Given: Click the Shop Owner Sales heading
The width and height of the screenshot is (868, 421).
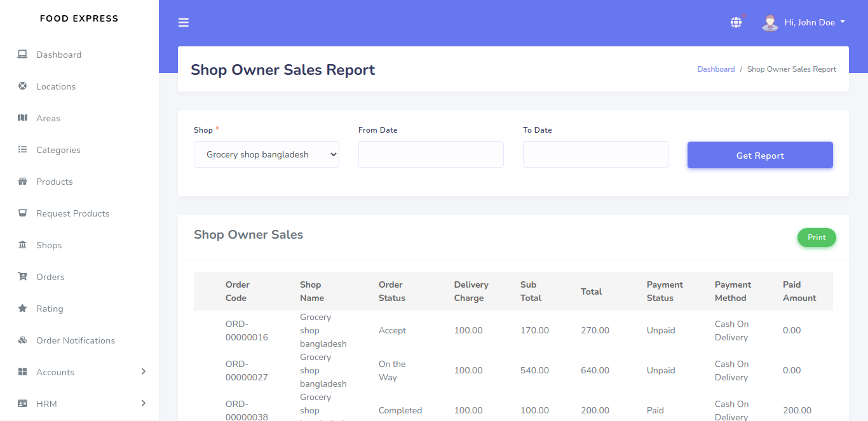Looking at the screenshot, I should coord(248,234).
